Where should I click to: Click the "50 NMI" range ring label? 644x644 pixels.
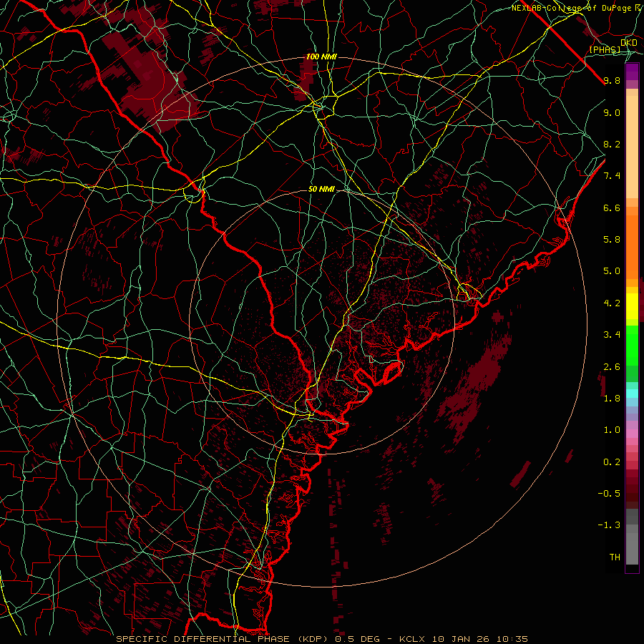[321, 189]
